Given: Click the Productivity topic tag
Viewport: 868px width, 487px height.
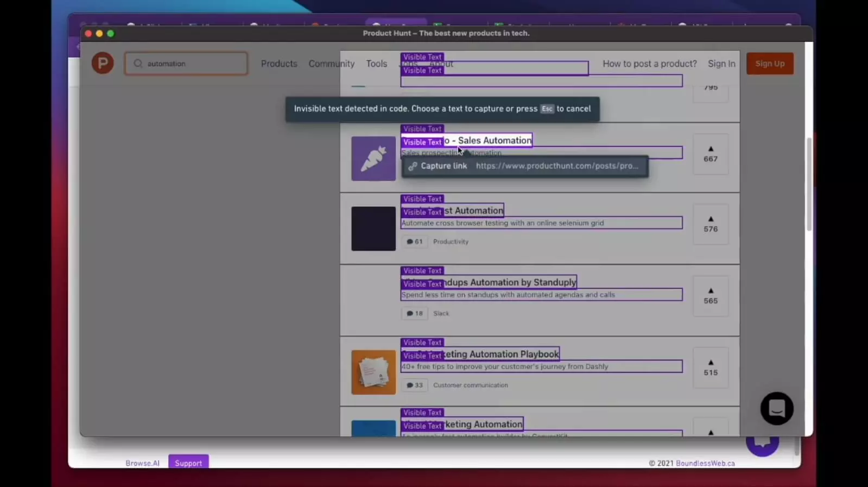Looking at the screenshot, I should pyautogui.click(x=451, y=242).
